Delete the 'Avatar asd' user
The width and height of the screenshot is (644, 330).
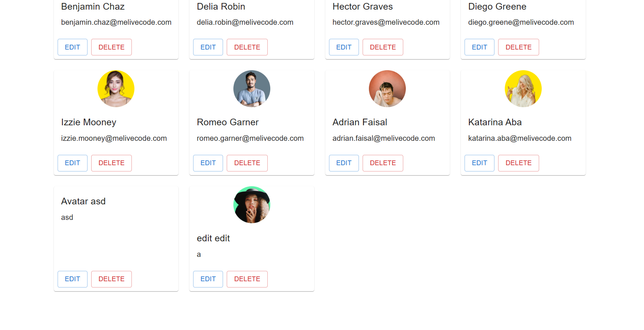click(x=112, y=279)
